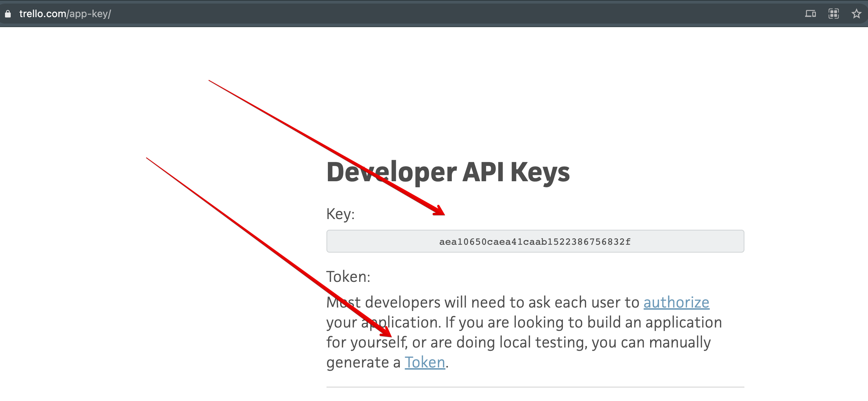The width and height of the screenshot is (868, 401).
Task: Click the padlock site security icon
Action: tap(8, 14)
